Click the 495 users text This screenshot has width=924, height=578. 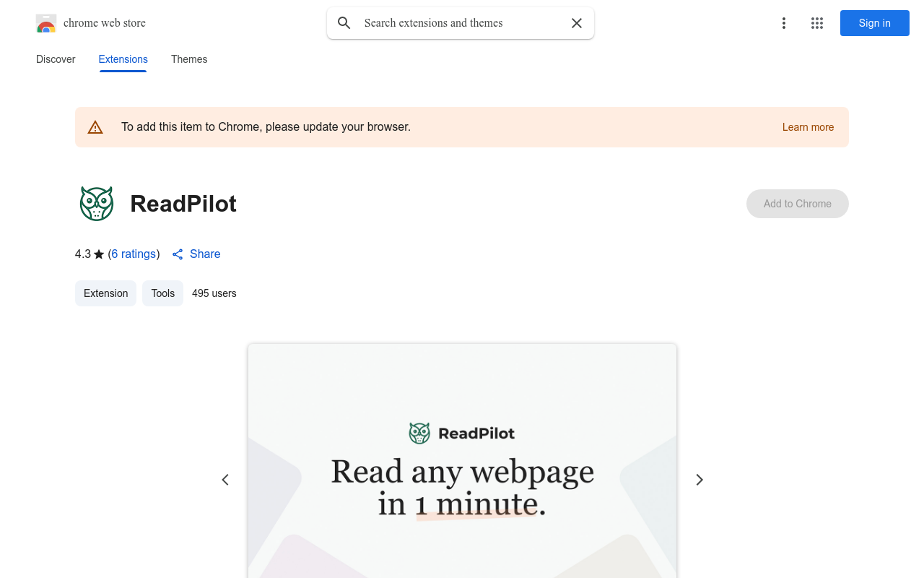click(214, 293)
